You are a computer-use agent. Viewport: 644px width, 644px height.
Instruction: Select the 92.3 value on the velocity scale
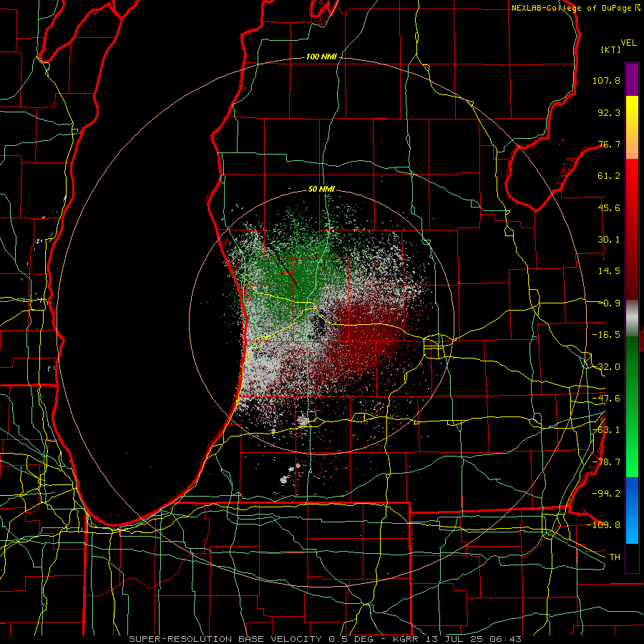(x=609, y=112)
